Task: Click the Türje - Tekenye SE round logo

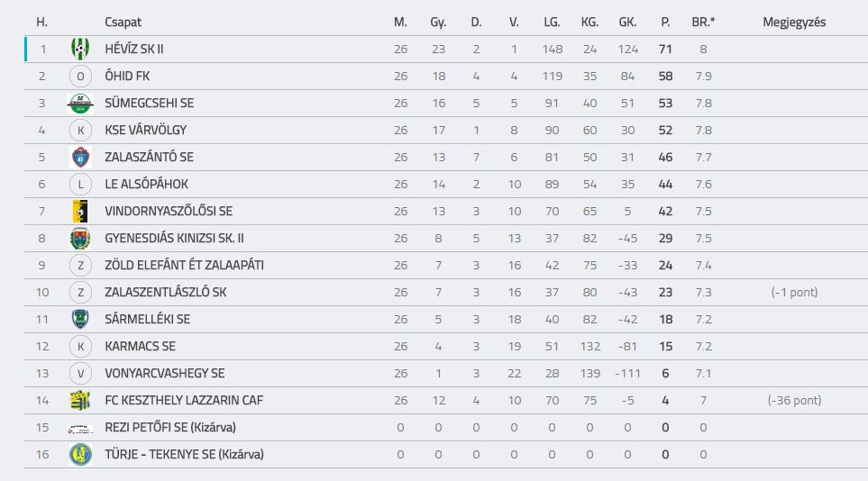Action: pyautogui.click(x=80, y=455)
